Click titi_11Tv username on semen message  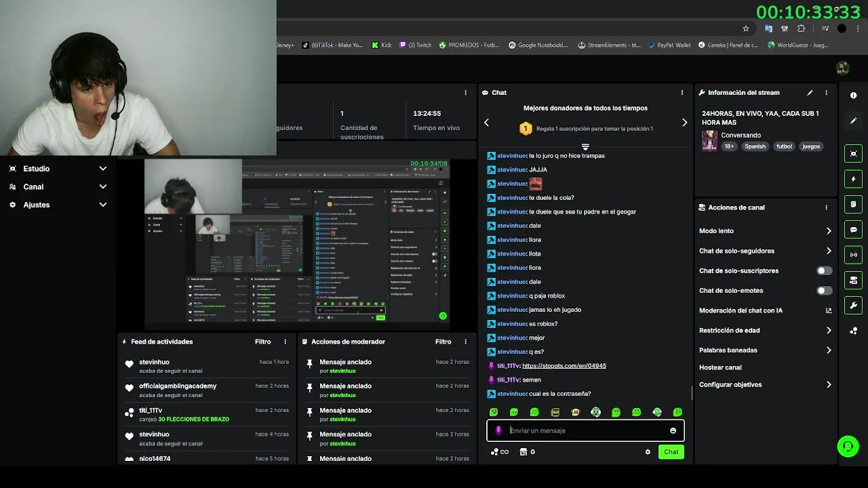click(508, 380)
